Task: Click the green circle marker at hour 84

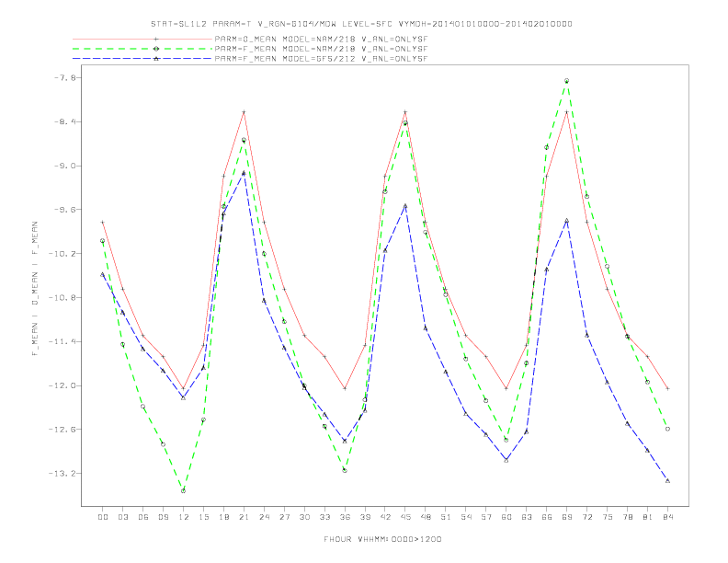Action: click(x=667, y=430)
